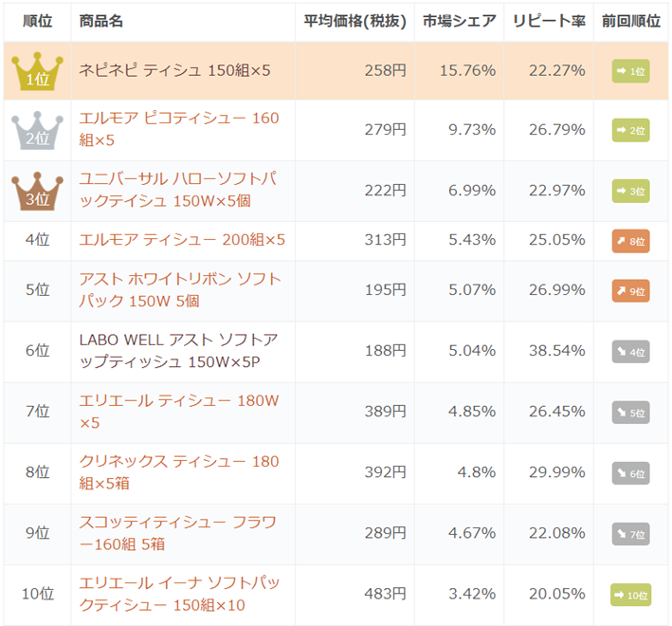
Task: Click the gold 1位 crown icon
Action: coord(37,71)
